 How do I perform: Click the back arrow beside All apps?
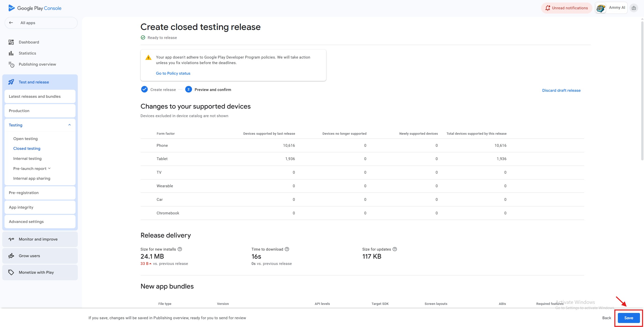[11, 23]
